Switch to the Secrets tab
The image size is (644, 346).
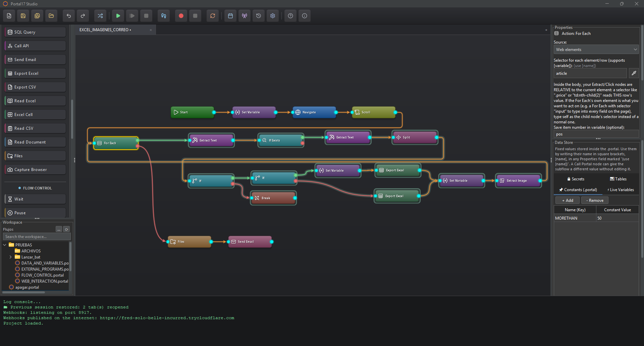[576, 179]
